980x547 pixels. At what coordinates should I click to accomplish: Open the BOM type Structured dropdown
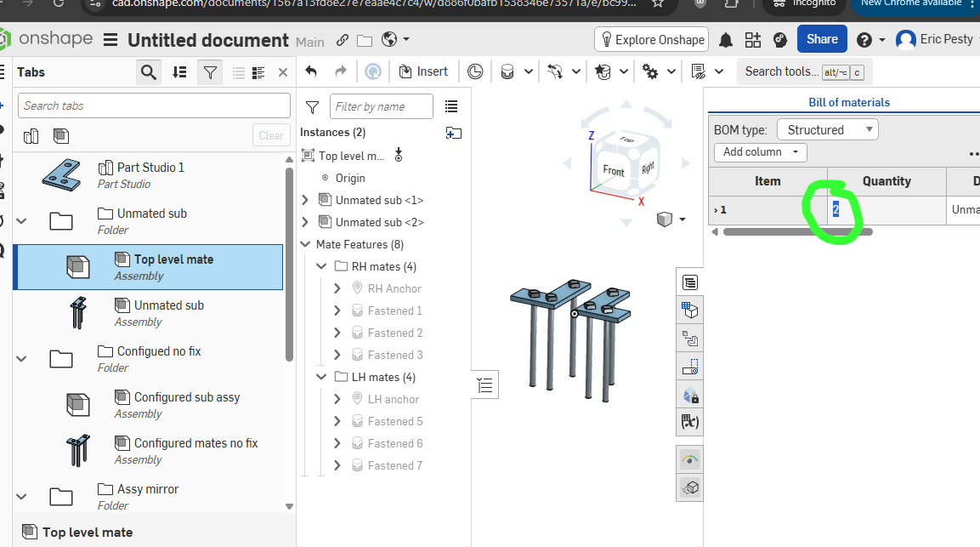[827, 130]
